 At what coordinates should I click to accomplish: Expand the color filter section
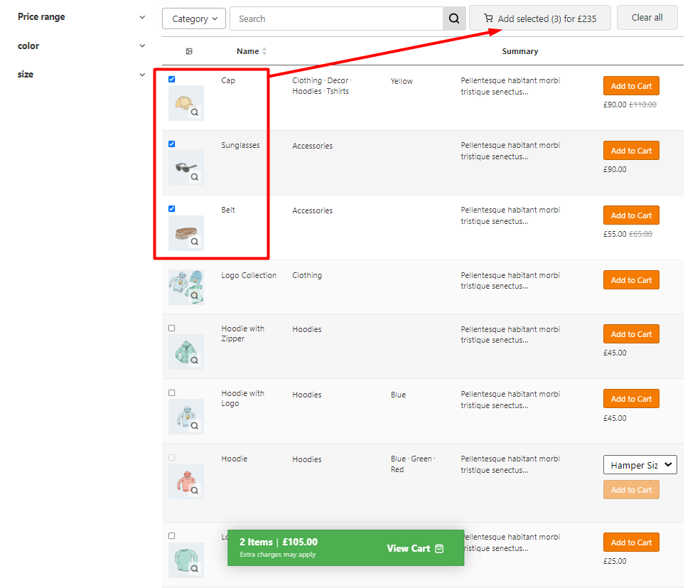pos(142,46)
